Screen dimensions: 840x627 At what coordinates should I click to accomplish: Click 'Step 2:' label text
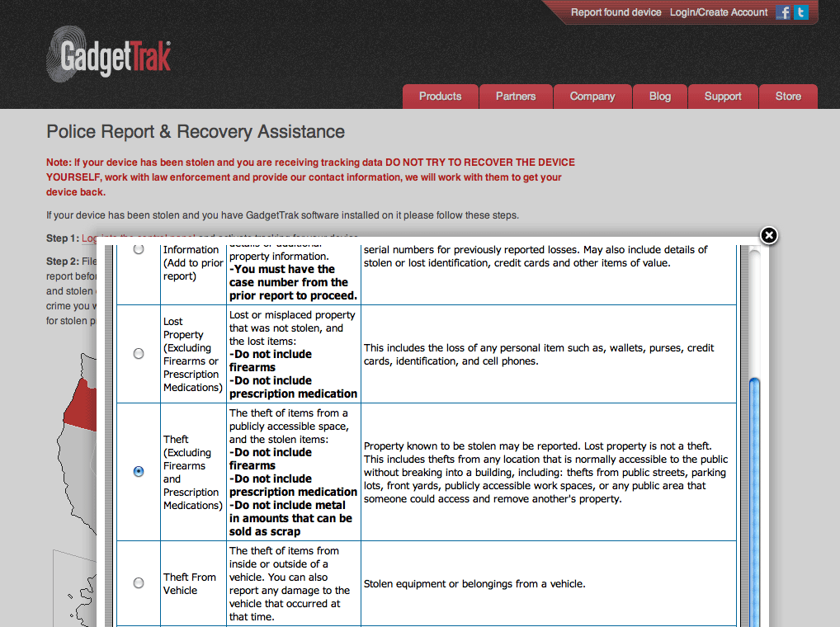(x=63, y=262)
